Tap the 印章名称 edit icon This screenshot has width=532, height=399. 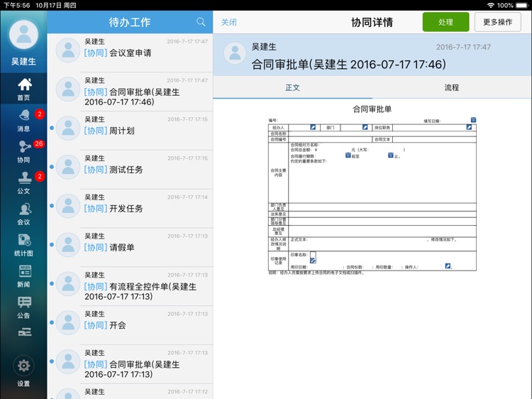(313, 261)
